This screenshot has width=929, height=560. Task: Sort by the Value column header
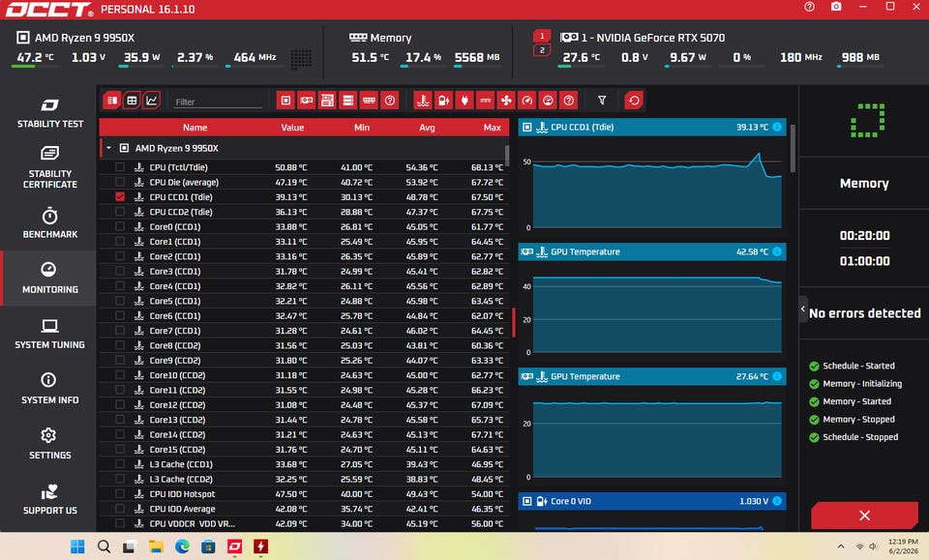(x=292, y=128)
